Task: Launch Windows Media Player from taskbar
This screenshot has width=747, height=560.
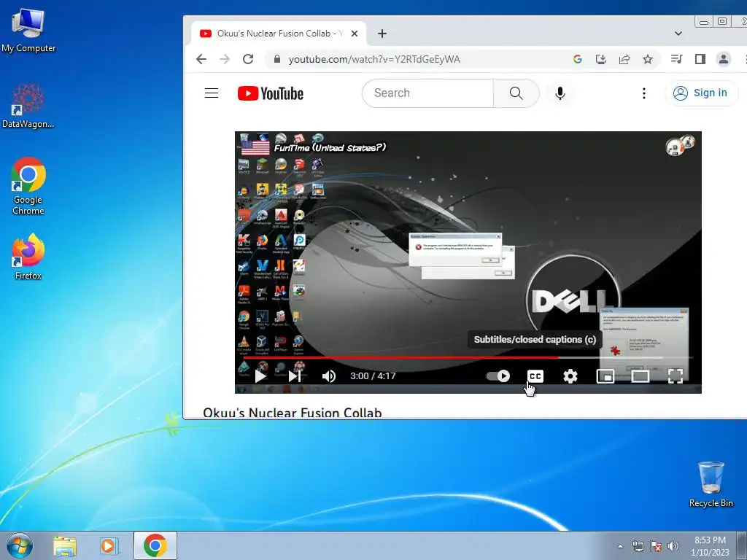Action: click(109, 545)
